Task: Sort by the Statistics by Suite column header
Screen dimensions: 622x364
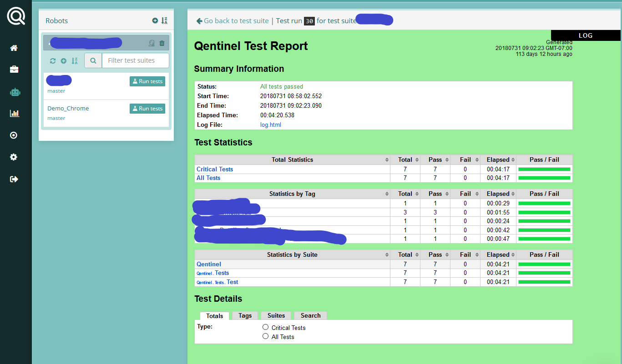Action: 292,254
